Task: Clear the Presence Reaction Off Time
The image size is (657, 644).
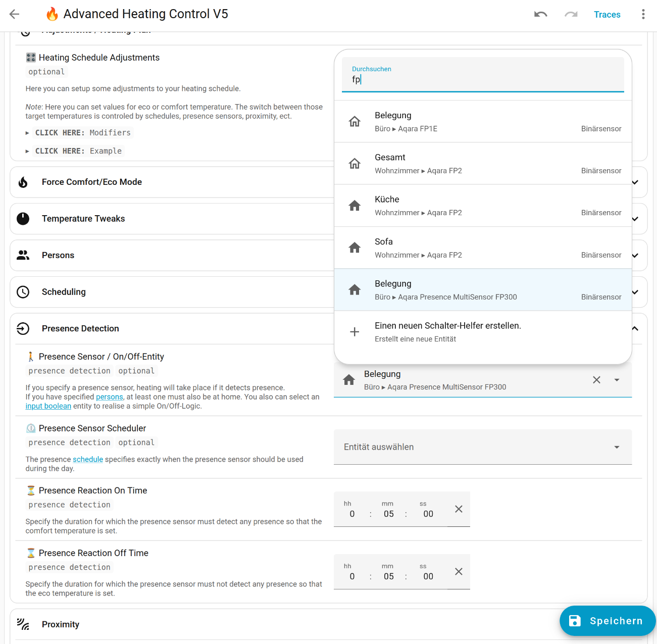Action: 459,572
